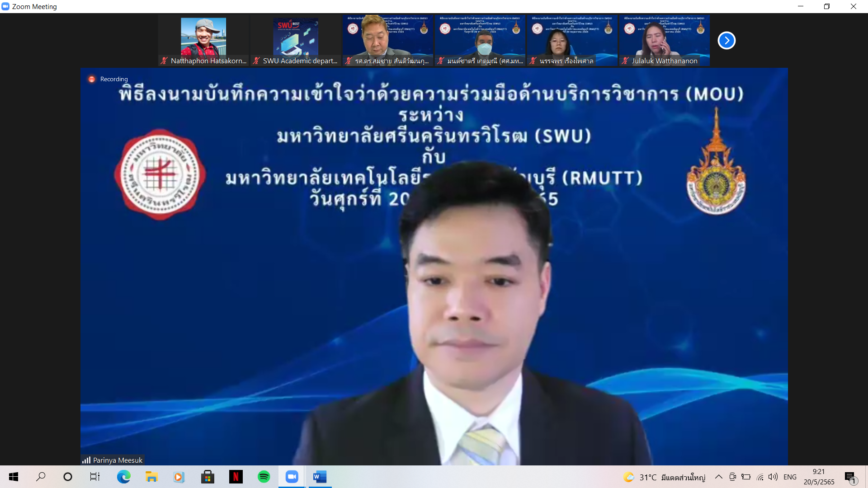Open the media player taskbar icon
This screenshot has width=868, height=488.
179,477
